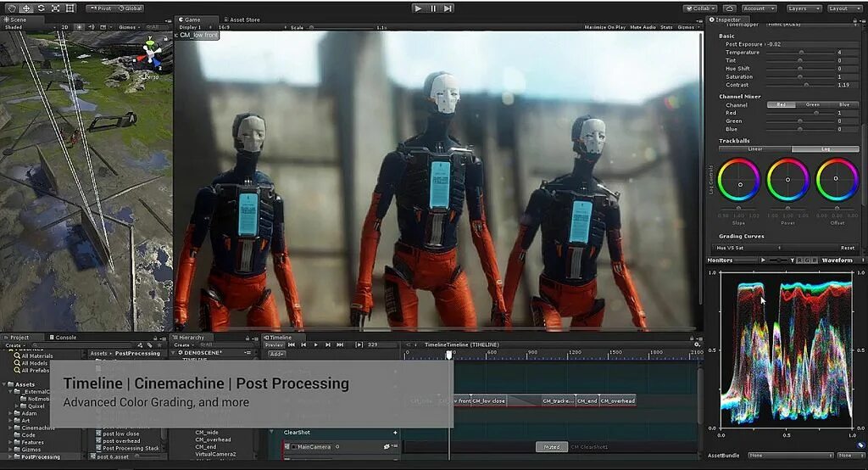The height and width of the screenshot is (470, 868).
Task: Jump to timeline start button
Action: pos(292,344)
